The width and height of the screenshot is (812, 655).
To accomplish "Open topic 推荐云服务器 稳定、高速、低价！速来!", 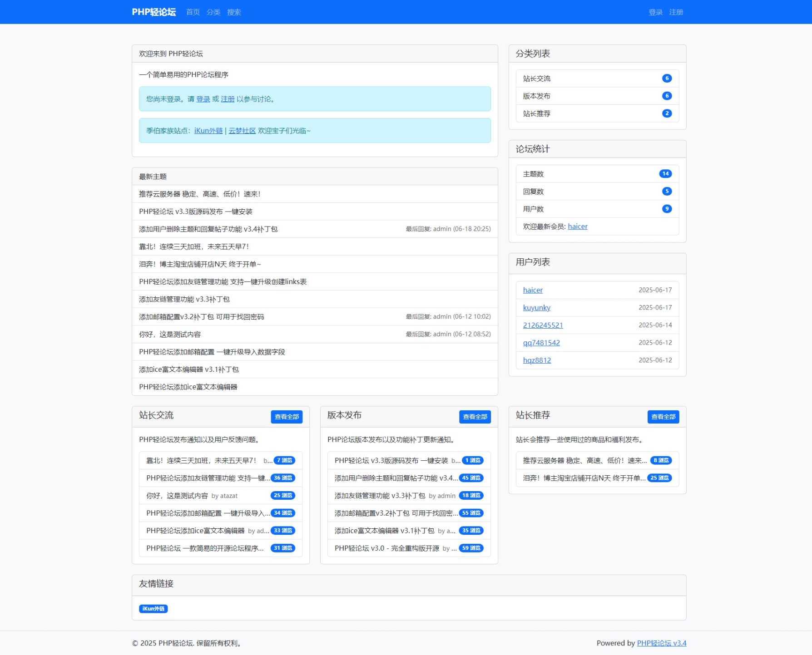I will [200, 194].
